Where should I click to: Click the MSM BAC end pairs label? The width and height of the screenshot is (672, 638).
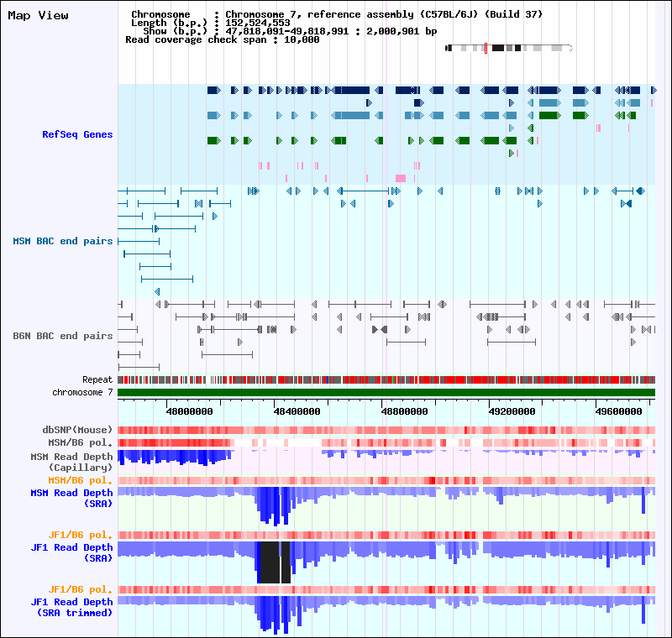click(62, 241)
